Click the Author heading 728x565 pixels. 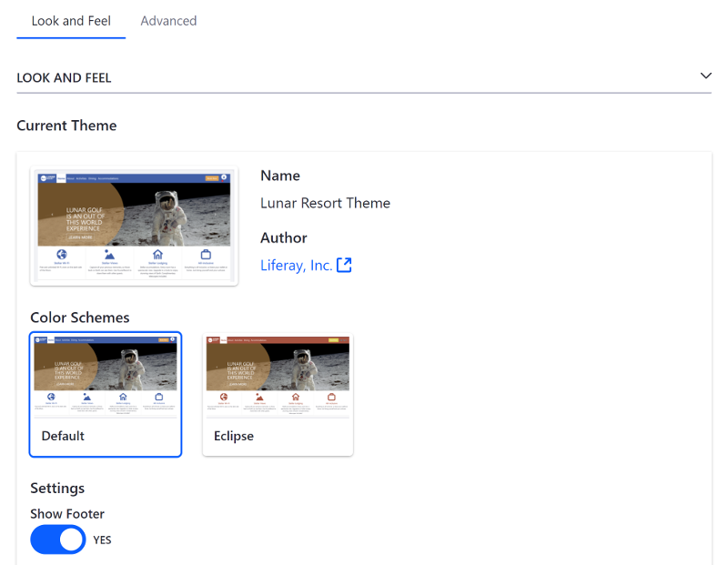click(284, 237)
